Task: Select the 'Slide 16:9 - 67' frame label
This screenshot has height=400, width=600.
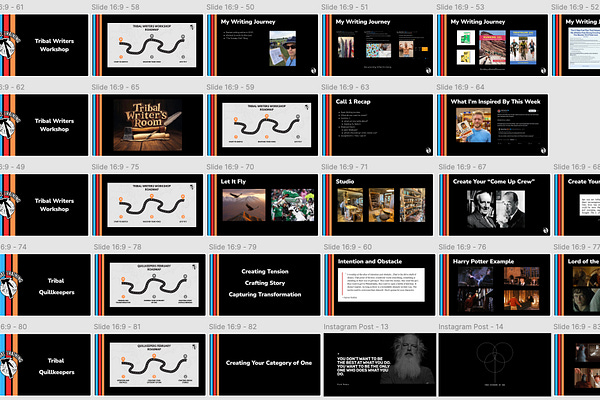Action: 462,167
